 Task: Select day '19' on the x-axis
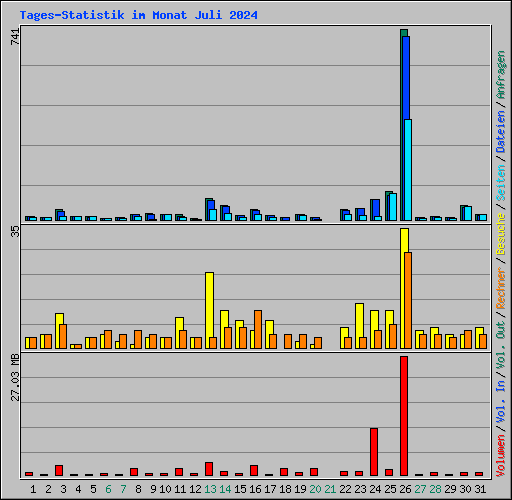coord(300,489)
